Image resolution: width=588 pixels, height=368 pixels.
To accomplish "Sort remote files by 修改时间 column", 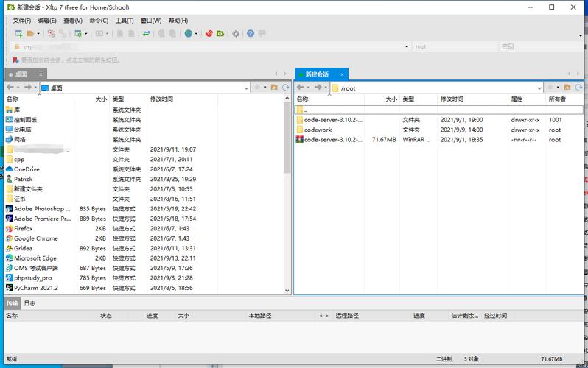I will [x=452, y=99].
